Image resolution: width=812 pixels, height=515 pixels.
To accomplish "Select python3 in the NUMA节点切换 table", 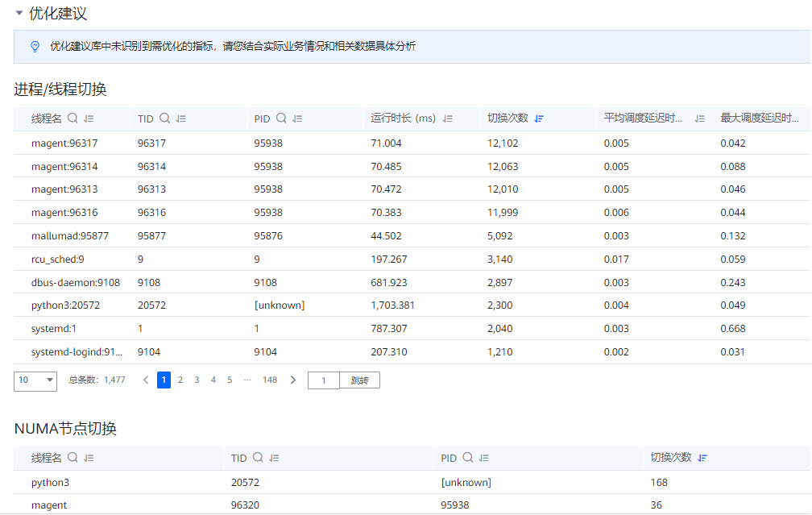I will 50,483.
